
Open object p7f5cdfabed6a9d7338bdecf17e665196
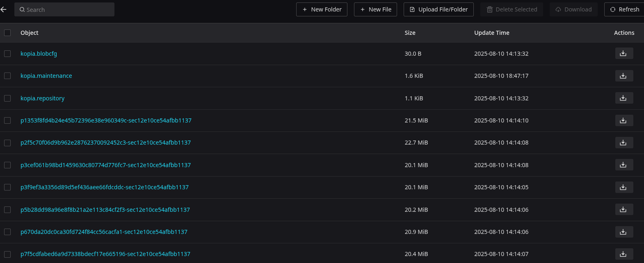coord(105,254)
